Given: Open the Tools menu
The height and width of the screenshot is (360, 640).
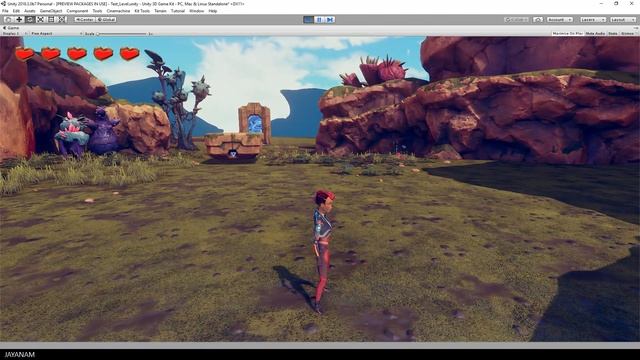Looking at the screenshot, I should coord(97,11).
